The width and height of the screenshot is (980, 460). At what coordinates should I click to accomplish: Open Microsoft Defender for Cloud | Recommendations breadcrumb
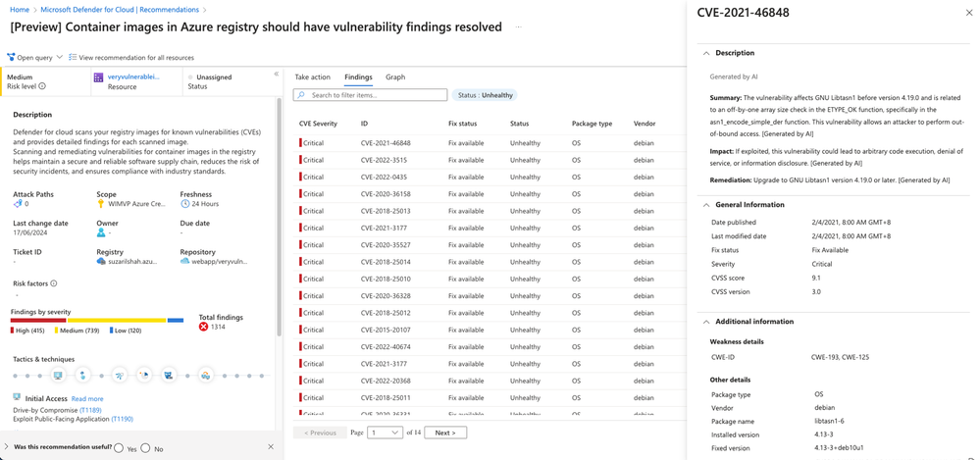pyautogui.click(x=120, y=10)
